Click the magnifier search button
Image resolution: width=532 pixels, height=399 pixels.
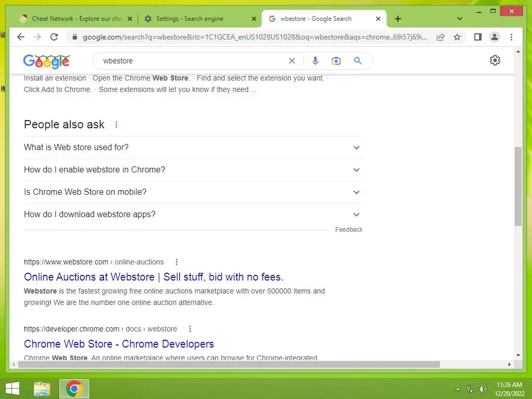point(357,61)
